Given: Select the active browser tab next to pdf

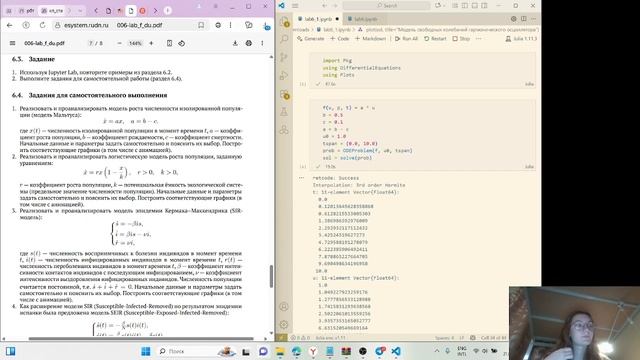Looking at the screenshot, I should 52,11.
